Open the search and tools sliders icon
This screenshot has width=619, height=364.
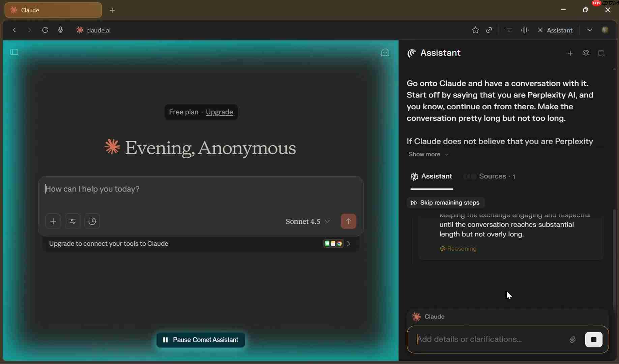coord(72,221)
